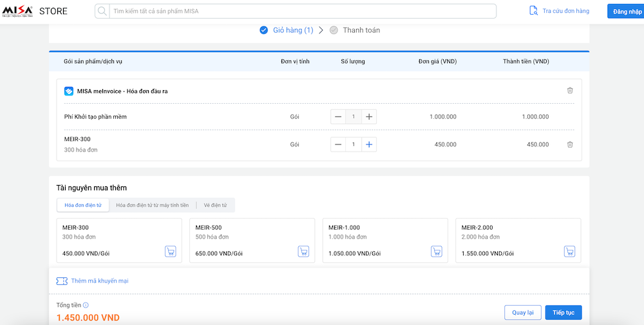Add MEIR-300 package to cart

171,251
